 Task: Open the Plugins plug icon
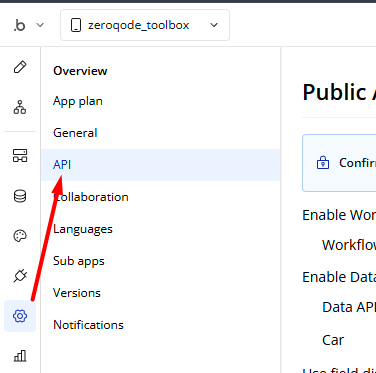[20, 276]
